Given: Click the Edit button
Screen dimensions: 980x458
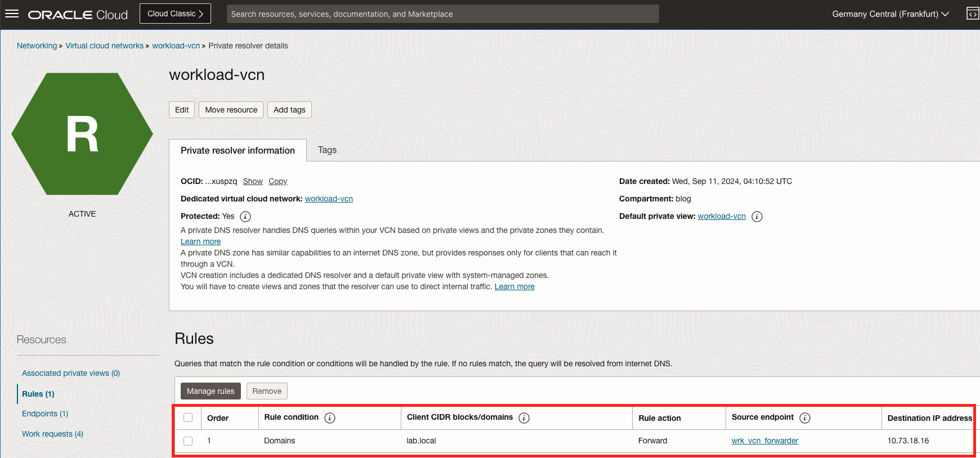Looking at the screenshot, I should 182,110.
